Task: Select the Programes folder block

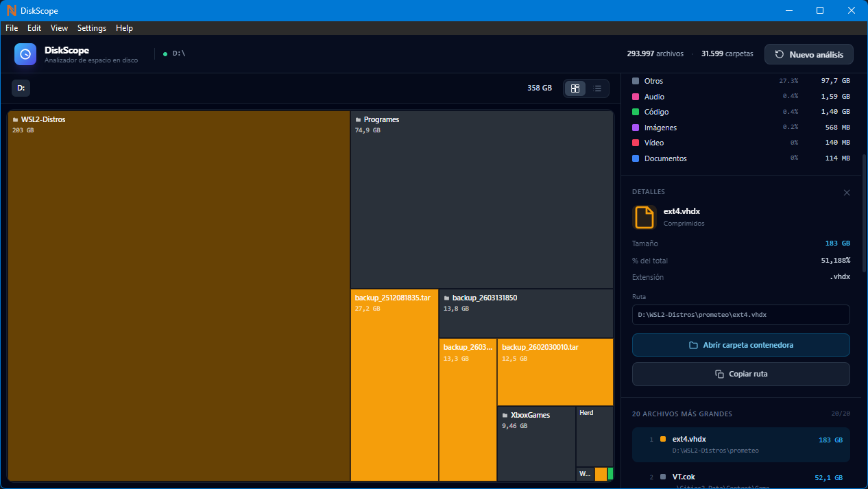Action: click(x=482, y=200)
